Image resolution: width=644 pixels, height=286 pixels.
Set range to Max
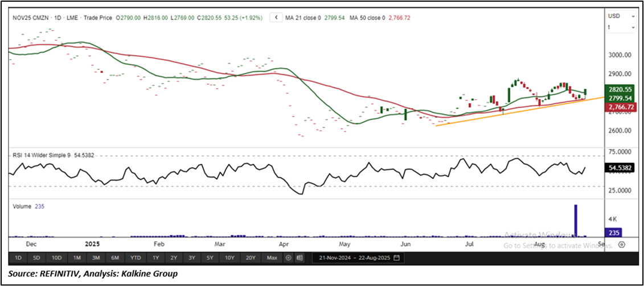tap(272, 258)
